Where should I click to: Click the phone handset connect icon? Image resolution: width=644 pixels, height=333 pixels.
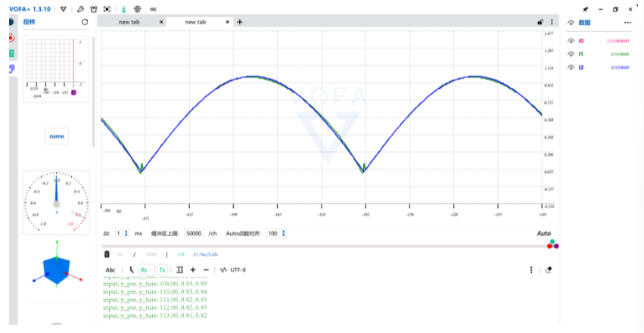click(132, 269)
